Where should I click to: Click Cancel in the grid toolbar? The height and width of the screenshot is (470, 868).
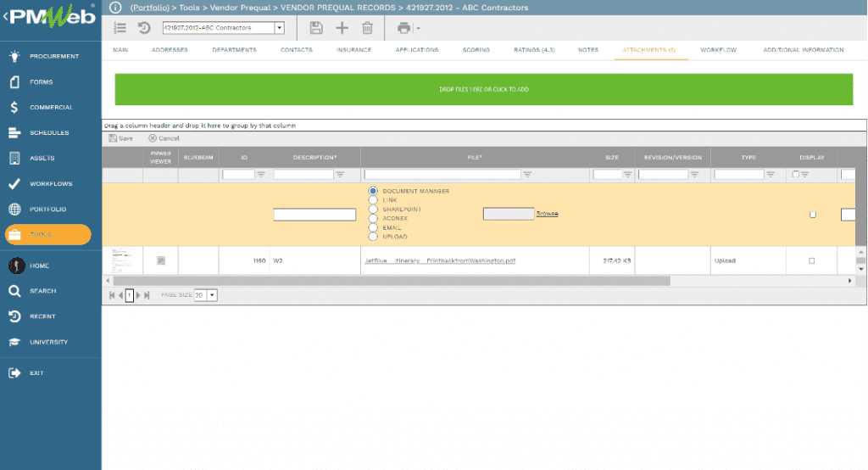[x=164, y=138]
